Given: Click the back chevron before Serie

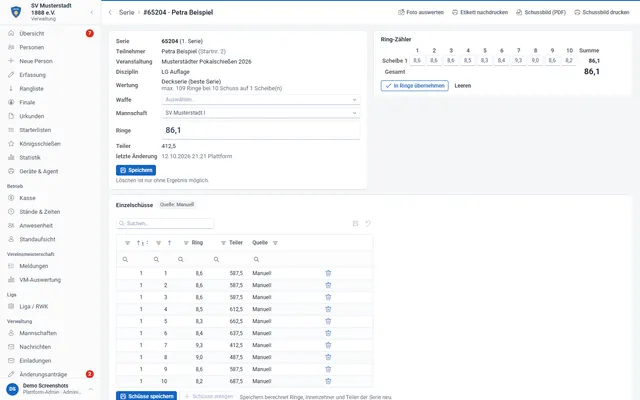Looking at the screenshot, I should tap(110, 12).
